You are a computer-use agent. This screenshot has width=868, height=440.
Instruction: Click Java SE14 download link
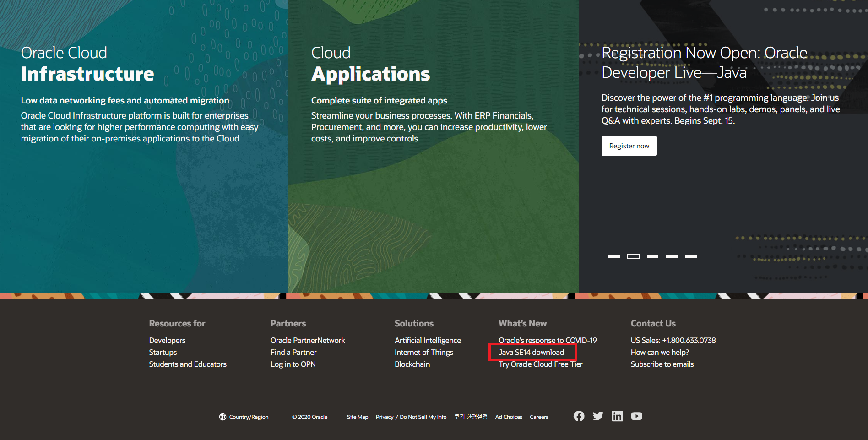[x=531, y=352]
